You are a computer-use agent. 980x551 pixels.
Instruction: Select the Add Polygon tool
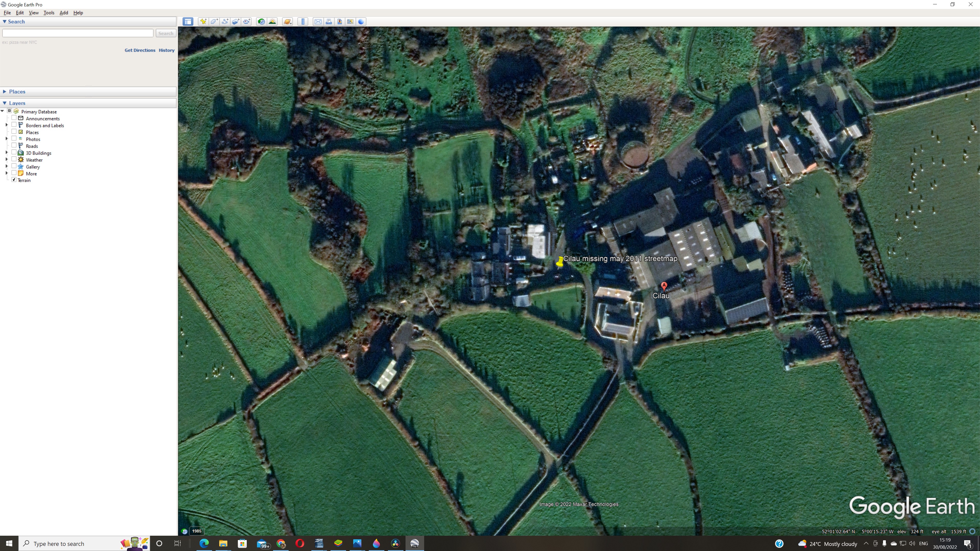click(214, 22)
